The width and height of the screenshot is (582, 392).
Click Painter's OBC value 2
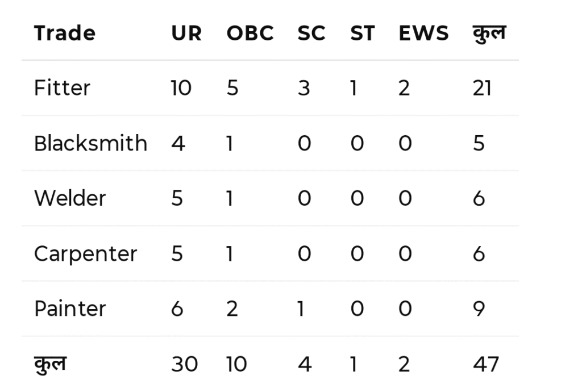point(232,308)
